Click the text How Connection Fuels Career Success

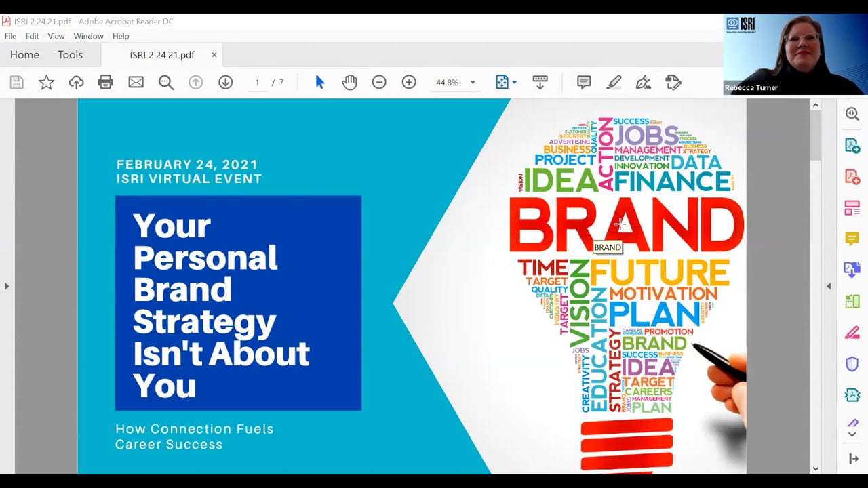pyautogui.click(x=195, y=436)
